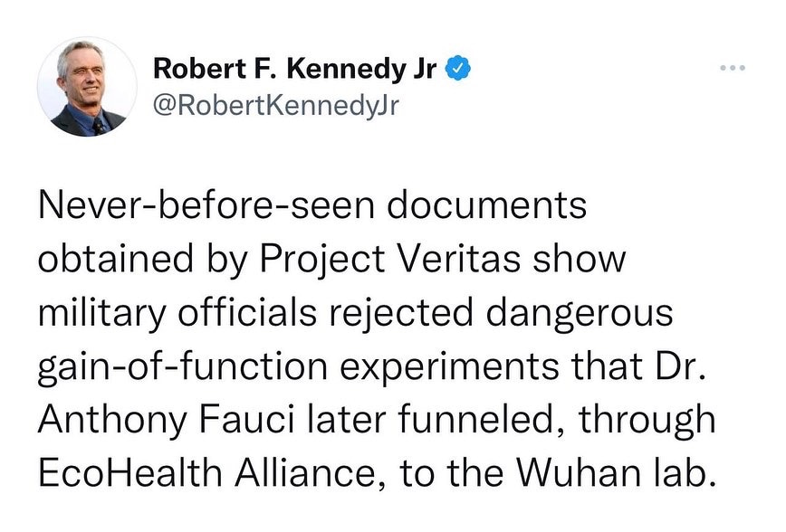
Task: Open Robert F. Kennedy Jr's profile picture
Action: tap(86, 86)
